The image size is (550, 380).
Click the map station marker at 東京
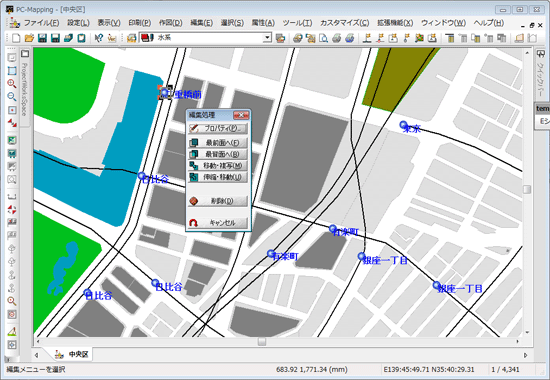coord(403,125)
